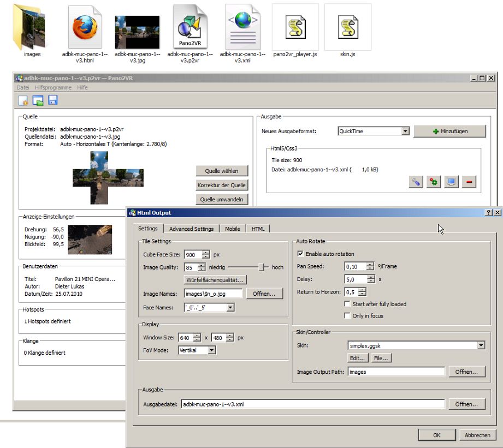
Task: Expand the Neues Ausgabeformat QuickTime dropdown
Action: coord(405,131)
